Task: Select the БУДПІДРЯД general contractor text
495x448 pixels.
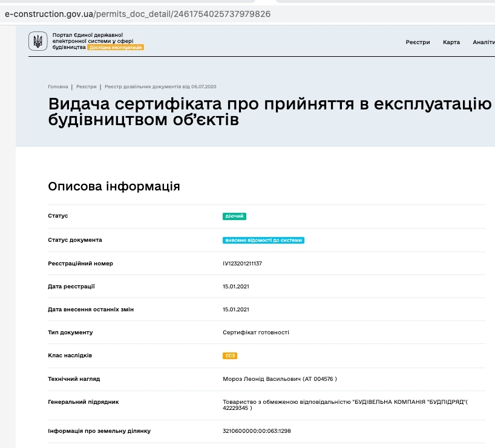Action: (345, 405)
